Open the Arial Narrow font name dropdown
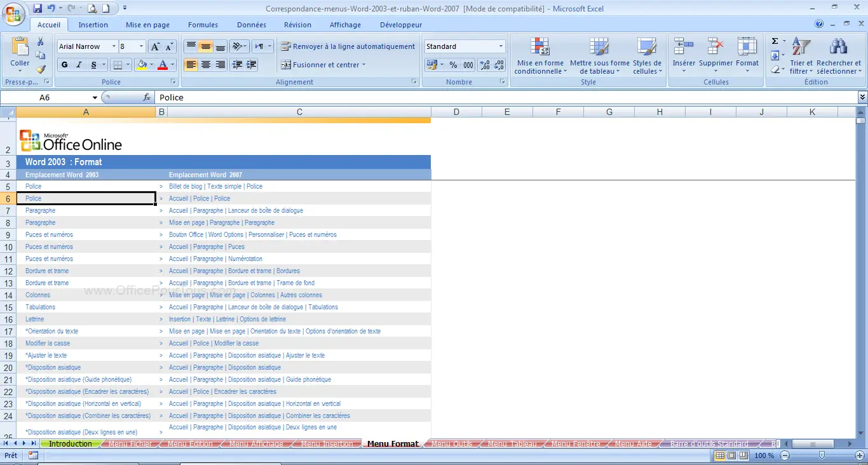This screenshot has width=868, height=465. click(114, 46)
